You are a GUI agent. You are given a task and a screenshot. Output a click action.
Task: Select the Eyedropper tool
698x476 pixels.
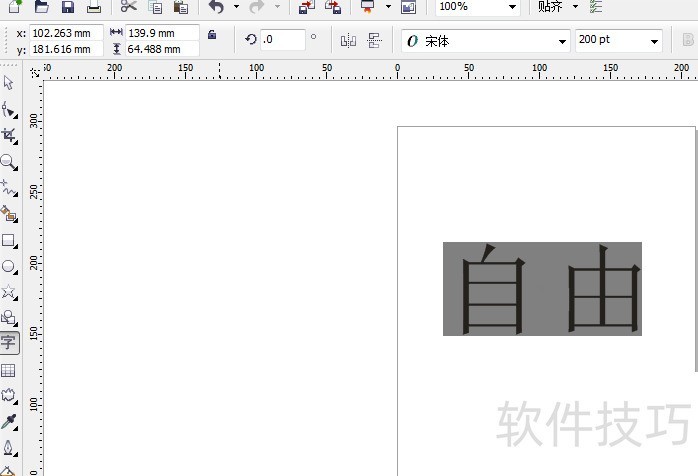pyautogui.click(x=9, y=422)
